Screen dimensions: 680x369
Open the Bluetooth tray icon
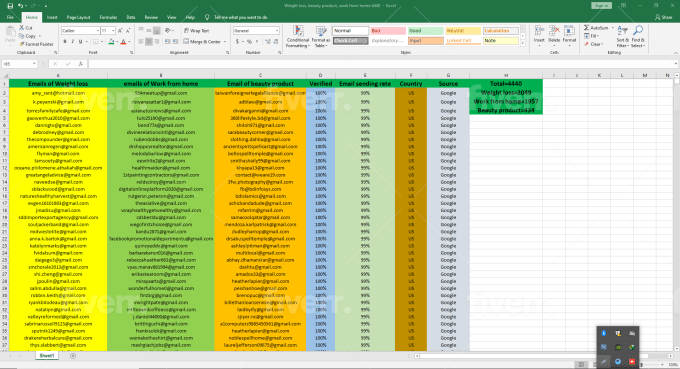pyautogui.click(x=604, y=333)
